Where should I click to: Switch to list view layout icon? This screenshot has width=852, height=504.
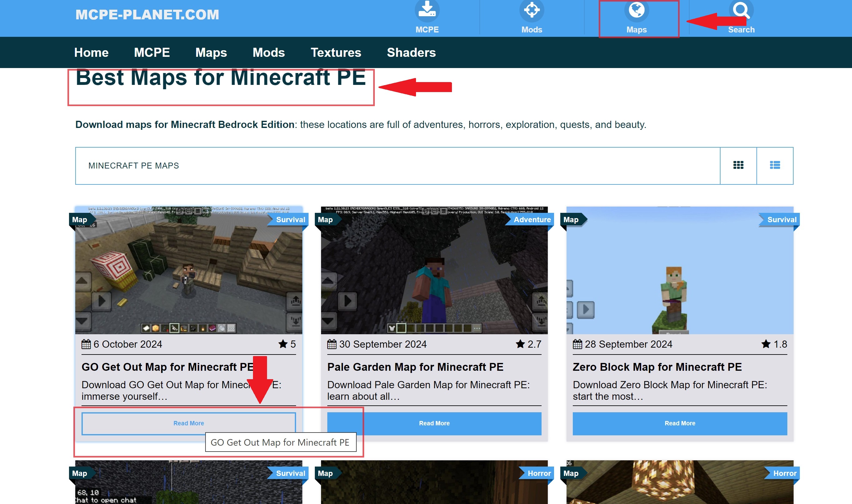tap(775, 165)
